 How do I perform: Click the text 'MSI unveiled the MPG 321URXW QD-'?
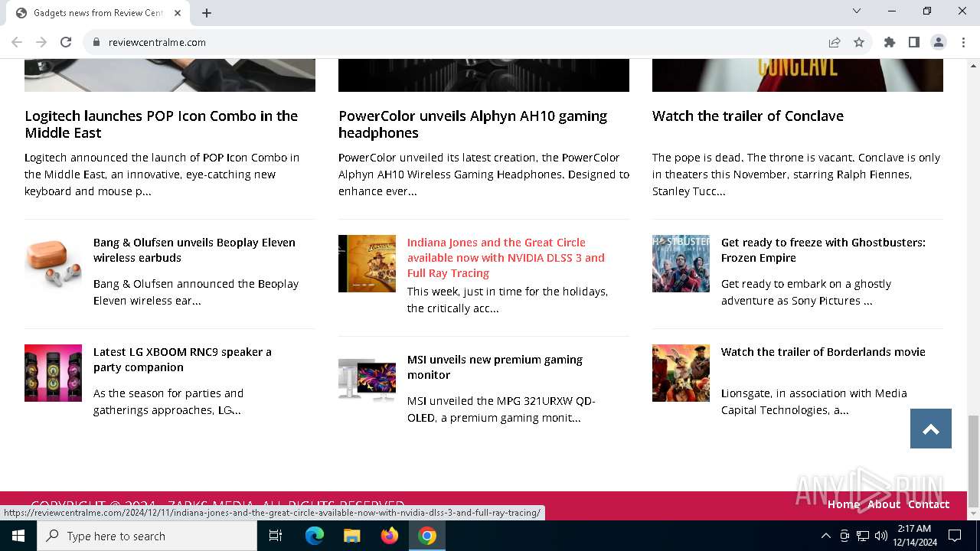[x=501, y=401]
